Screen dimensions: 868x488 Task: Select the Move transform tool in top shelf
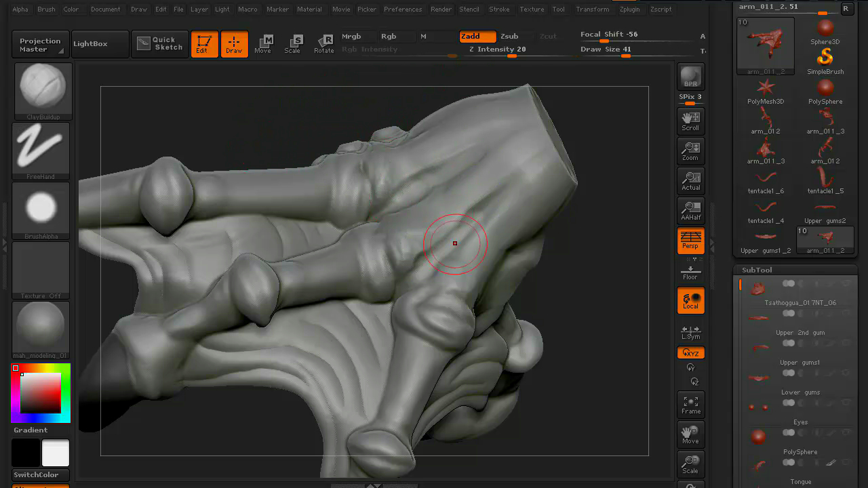263,44
